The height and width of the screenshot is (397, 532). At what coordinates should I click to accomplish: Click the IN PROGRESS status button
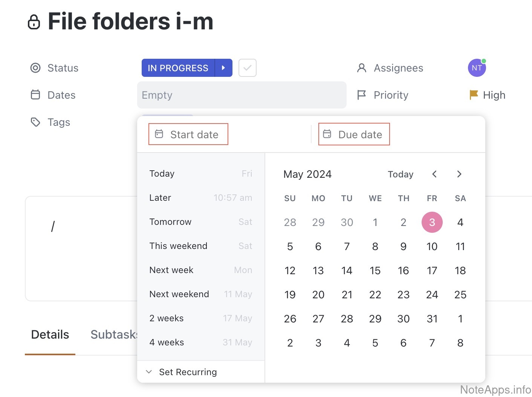[178, 68]
